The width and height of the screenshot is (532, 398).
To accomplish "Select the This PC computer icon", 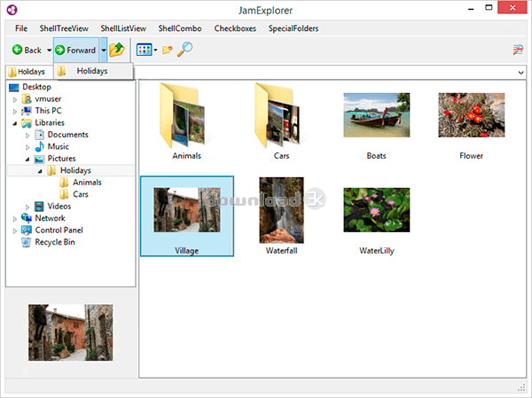I will pos(27,111).
